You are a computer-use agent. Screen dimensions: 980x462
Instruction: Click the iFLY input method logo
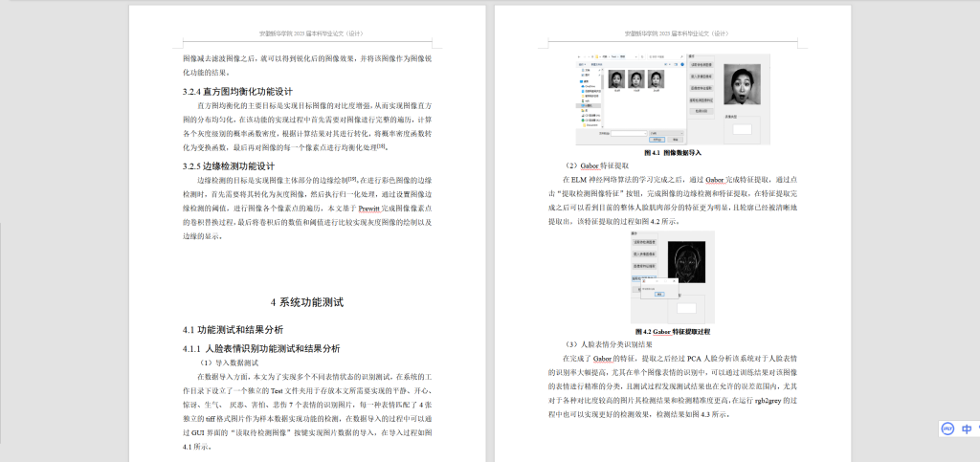[948, 429]
